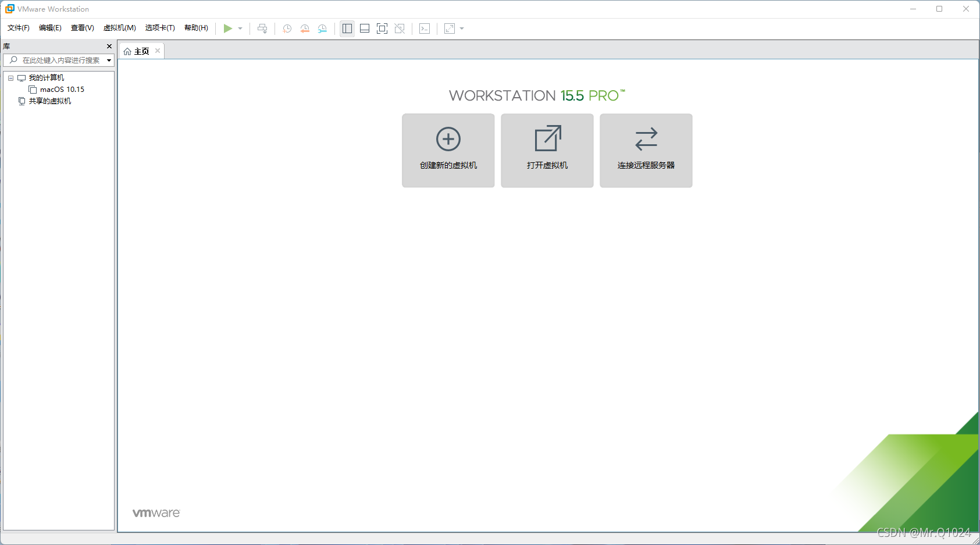This screenshot has height=545, width=980.
Task: Toggle the library sidebar view icon
Action: [347, 29]
